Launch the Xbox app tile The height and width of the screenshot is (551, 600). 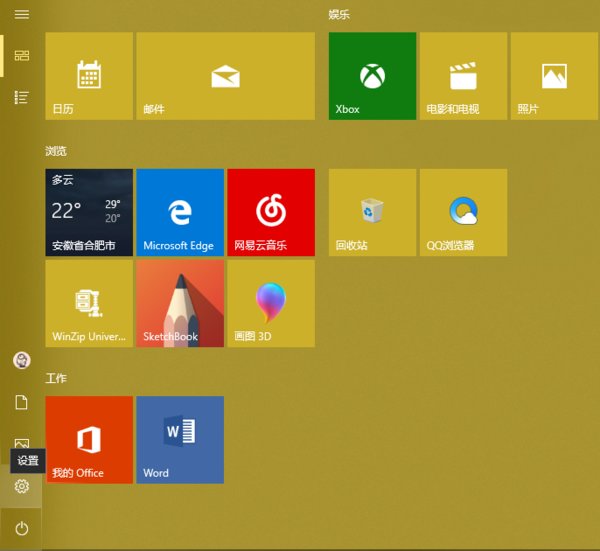pyautogui.click(x=372, y=76)
